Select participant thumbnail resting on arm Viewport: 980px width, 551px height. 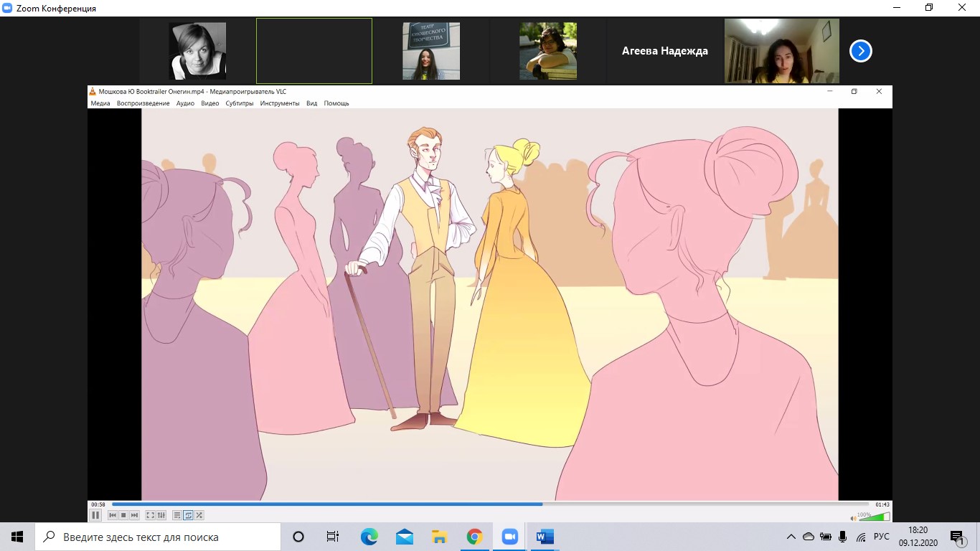point(548,51)
